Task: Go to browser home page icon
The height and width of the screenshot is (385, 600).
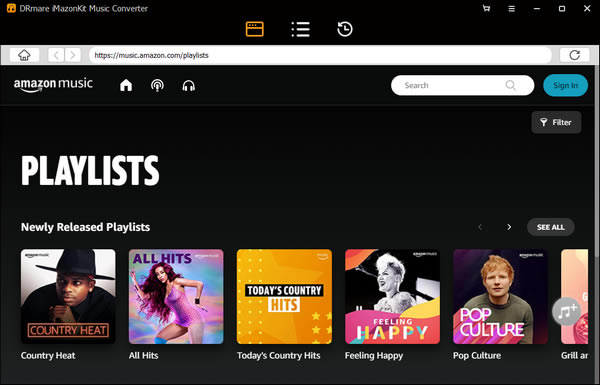Action: click(x=24, y=55)
